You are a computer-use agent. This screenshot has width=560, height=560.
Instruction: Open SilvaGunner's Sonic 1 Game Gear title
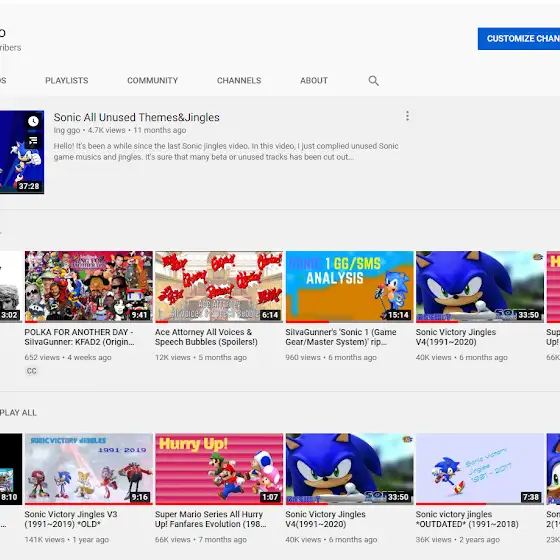point(341,337)
